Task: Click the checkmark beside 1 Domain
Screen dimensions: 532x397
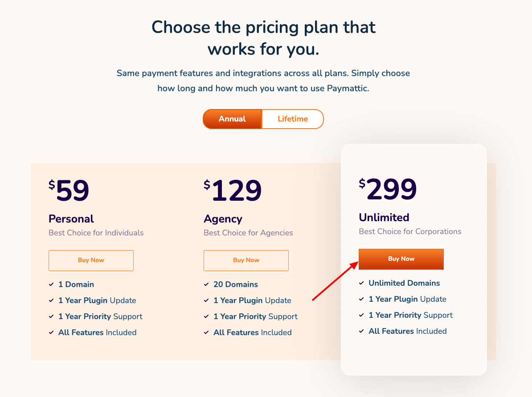Action: coord(51,284)
